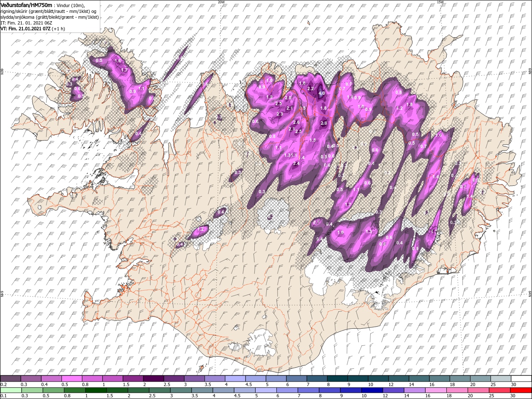This screenshot has width=532, height=399.
Task: Click the 2.3 snowfall value on the map
Action: click(279, 114)
